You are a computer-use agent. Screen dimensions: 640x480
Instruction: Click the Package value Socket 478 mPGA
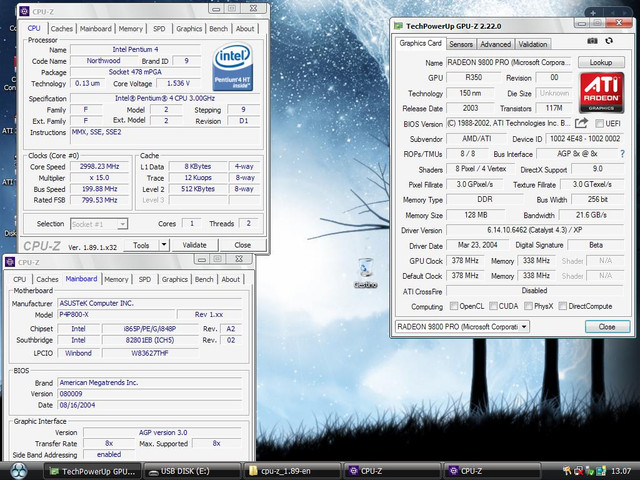click(135, 72)
